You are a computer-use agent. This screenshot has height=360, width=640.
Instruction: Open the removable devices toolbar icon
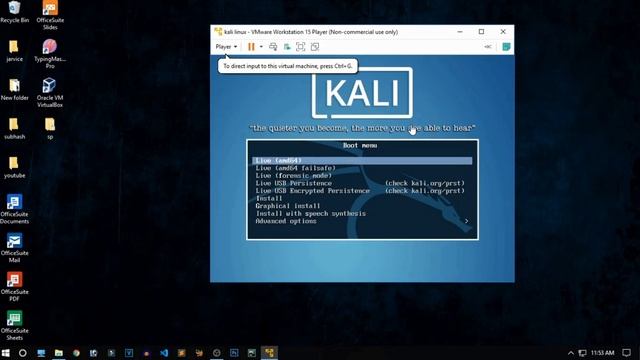[287, 47]
